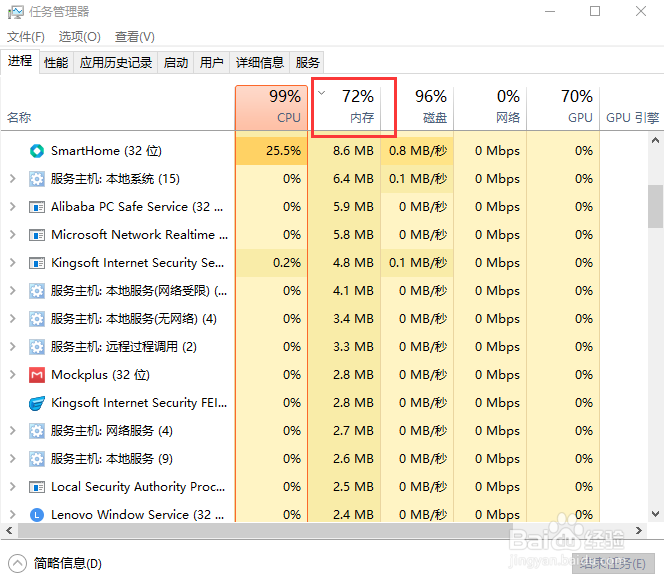This screenshot has height=584, width=664.
Task: Open the 选项(O) menu
Action: (79, 37)
